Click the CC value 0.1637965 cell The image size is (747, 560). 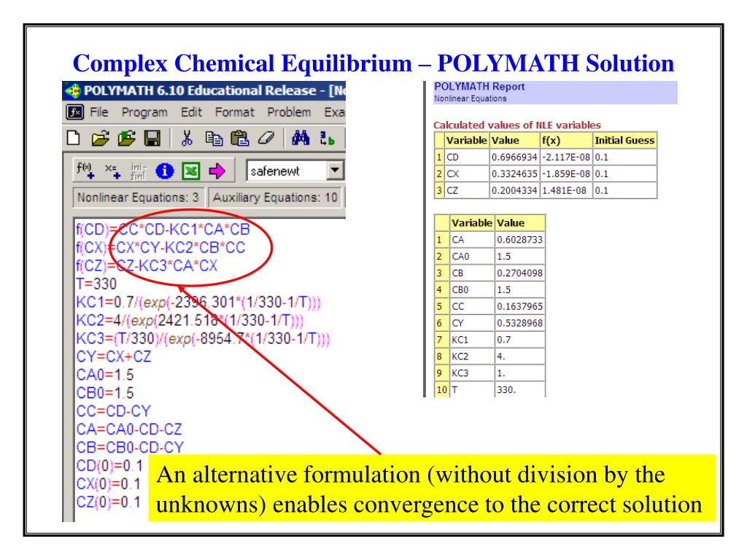pos(519,306)
